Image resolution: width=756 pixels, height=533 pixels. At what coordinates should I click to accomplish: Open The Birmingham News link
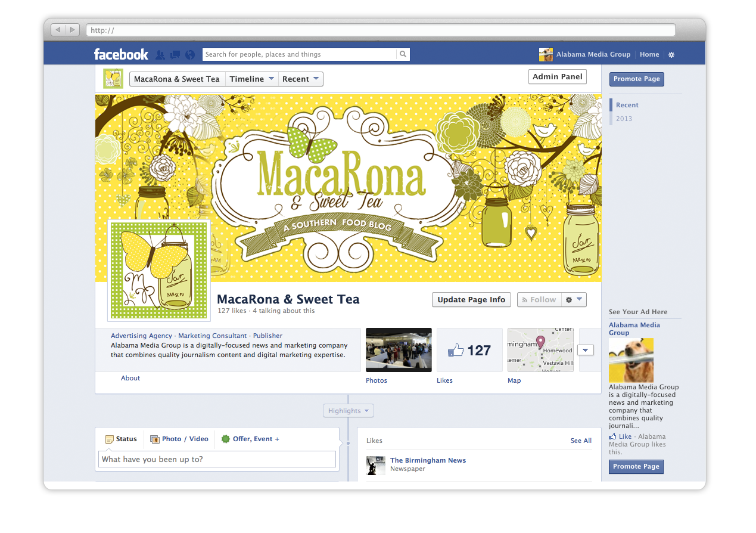[428, 460]
